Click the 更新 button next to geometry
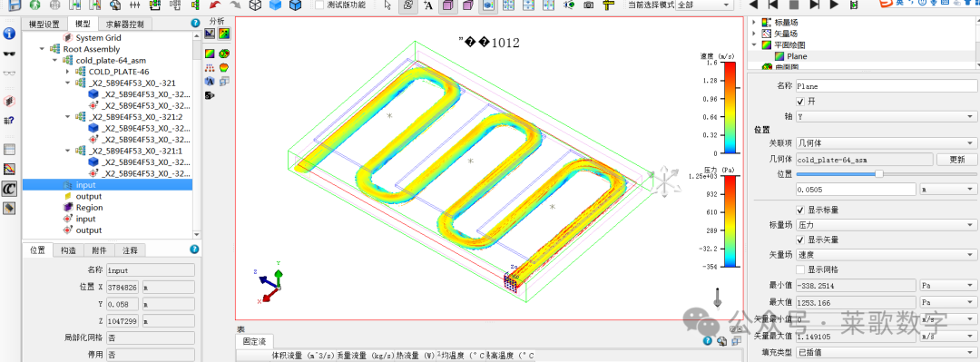This screenshot has width=980, height=362. tap(957, 160)
